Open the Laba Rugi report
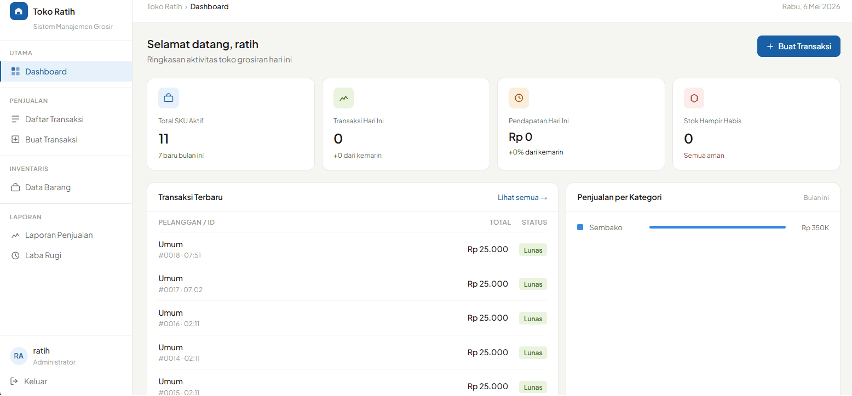The height and width of the screenshot is (396, 852). pos(66,255)
